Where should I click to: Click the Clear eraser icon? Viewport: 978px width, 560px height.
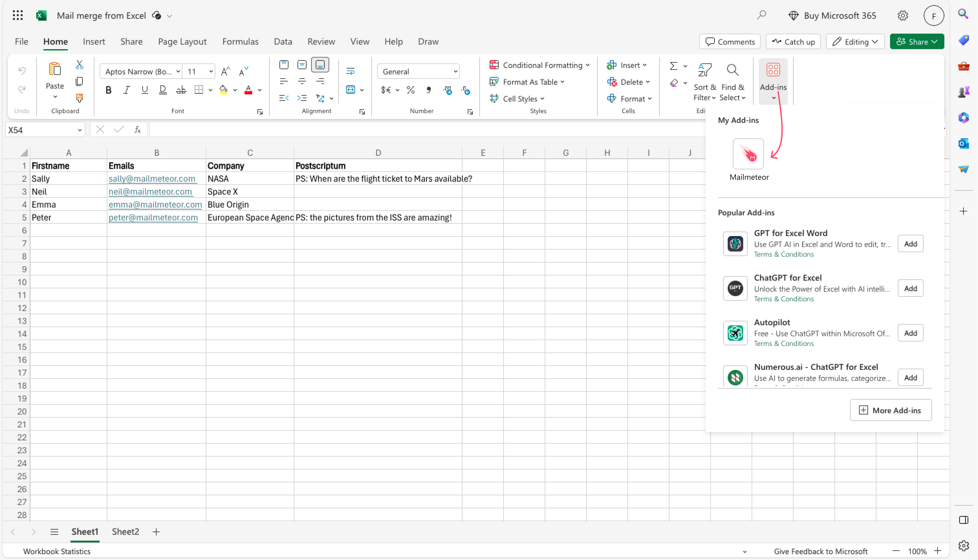(x=673, y=83)
